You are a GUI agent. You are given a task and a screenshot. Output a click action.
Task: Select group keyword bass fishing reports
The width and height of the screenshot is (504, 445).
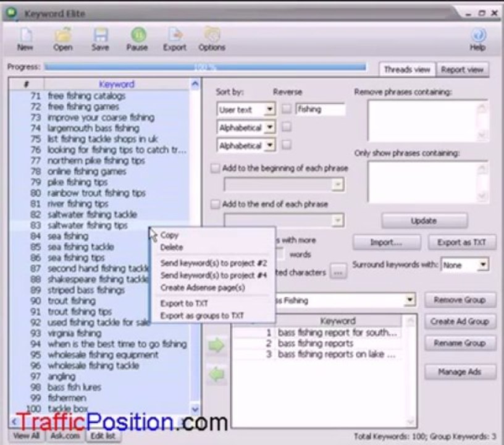317,344
